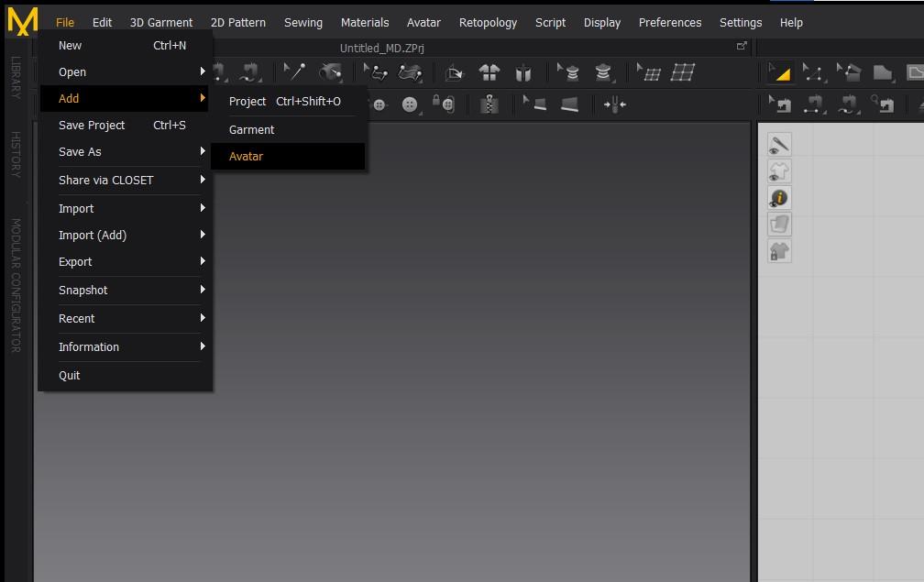
Task: Toggle show sewing needle visibility in 2D window
Action: click(x=779, y=144)
